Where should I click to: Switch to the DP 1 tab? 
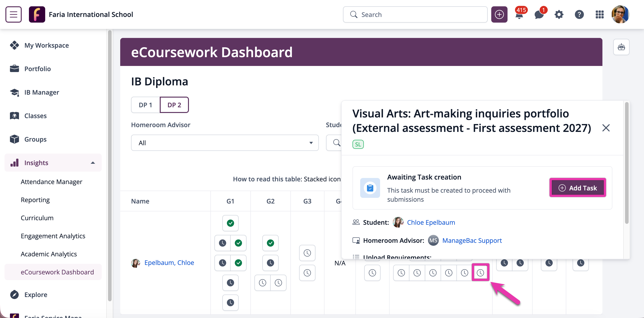click(x=146, y=105)
